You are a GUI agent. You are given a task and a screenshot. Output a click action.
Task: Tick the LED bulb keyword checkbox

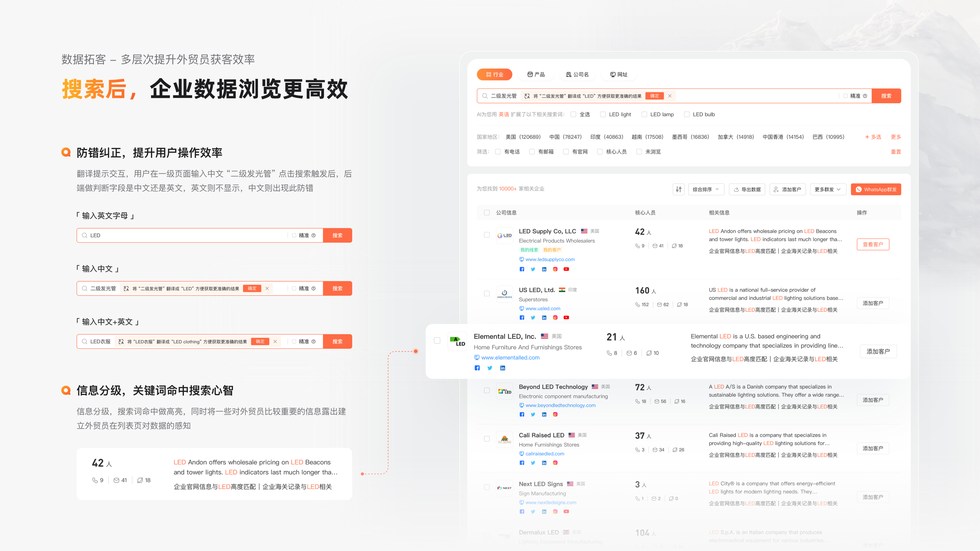coord(687,114)
